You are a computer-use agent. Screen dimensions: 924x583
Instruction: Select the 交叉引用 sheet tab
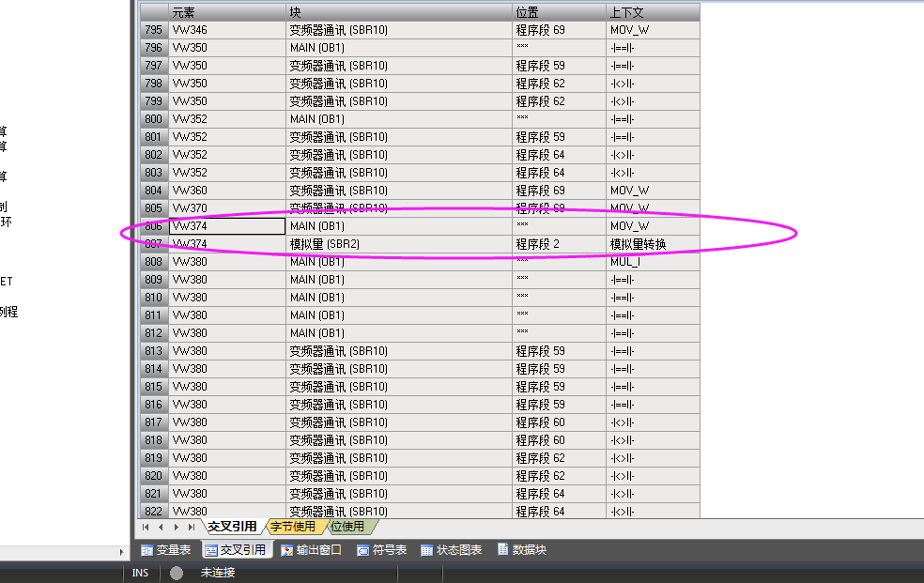tap(231, 527)
